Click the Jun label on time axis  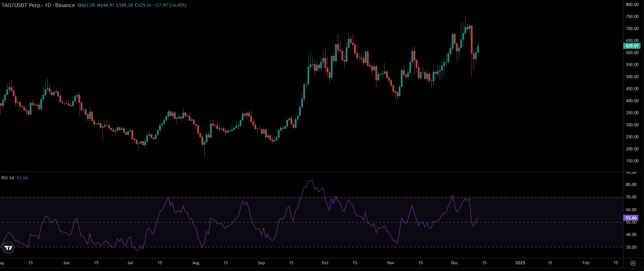click(66, 263)
